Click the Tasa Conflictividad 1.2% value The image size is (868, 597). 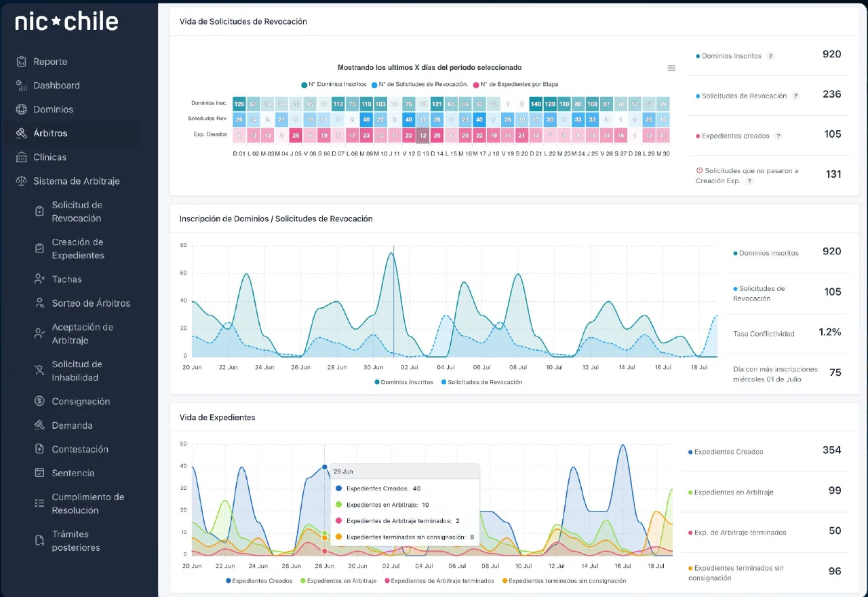click(830, 332)
